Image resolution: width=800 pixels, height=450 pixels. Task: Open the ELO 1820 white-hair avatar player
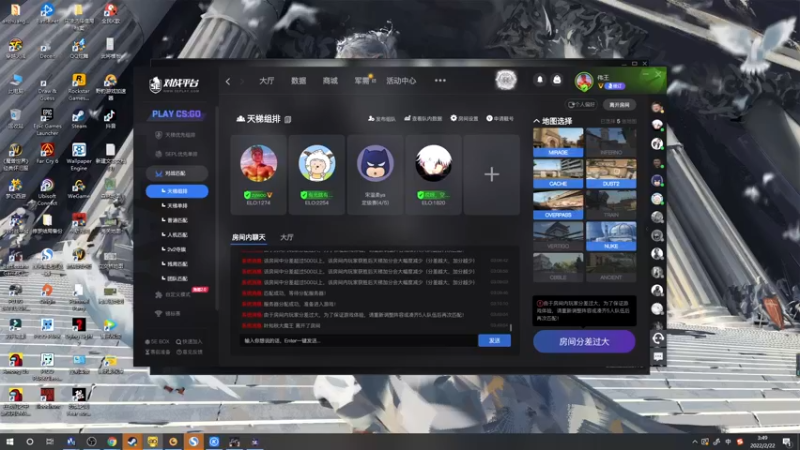433,163
